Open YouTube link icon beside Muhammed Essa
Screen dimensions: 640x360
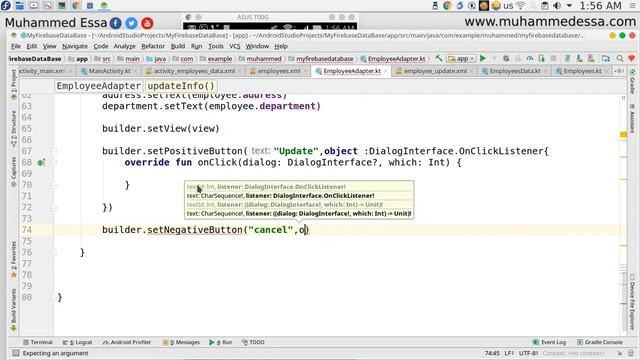pyautogui.click(x=147, y=23)
